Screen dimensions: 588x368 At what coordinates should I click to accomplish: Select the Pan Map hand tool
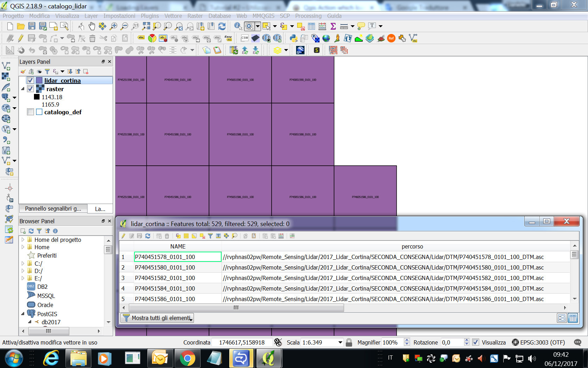point(92,26)
